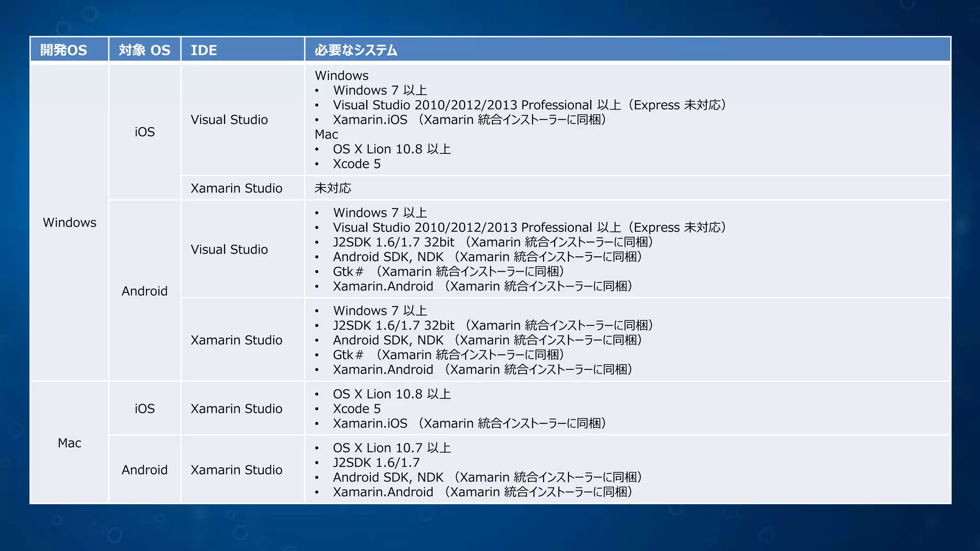
Task: Click 'J2SDK 1.6/1.7 32bit' in Xamarin Studio Windows row
Action: [493, 325]
